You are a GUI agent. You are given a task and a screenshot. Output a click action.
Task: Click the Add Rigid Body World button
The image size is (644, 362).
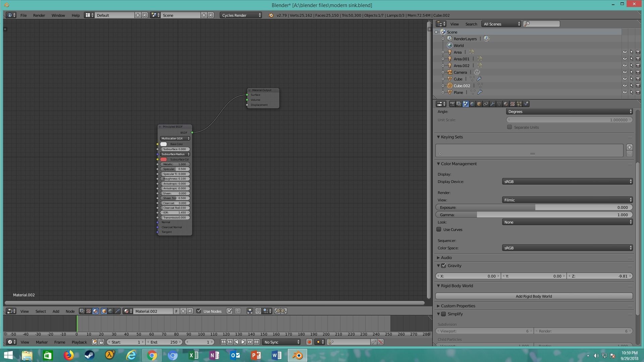tap(534, 296)
